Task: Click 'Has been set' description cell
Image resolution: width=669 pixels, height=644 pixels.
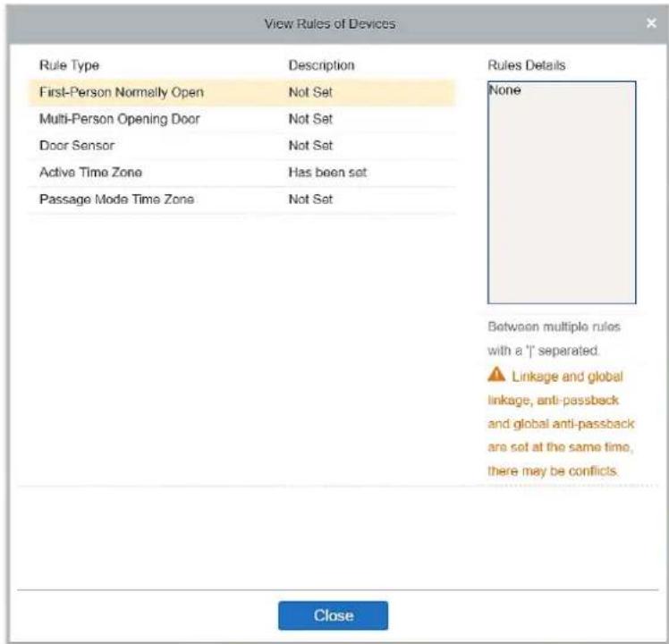Action: point(327,173)
